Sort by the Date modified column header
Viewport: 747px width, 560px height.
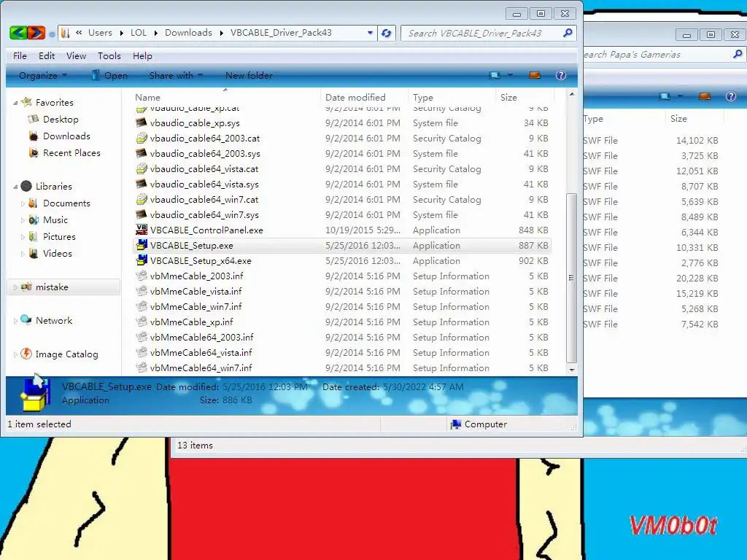365,97
